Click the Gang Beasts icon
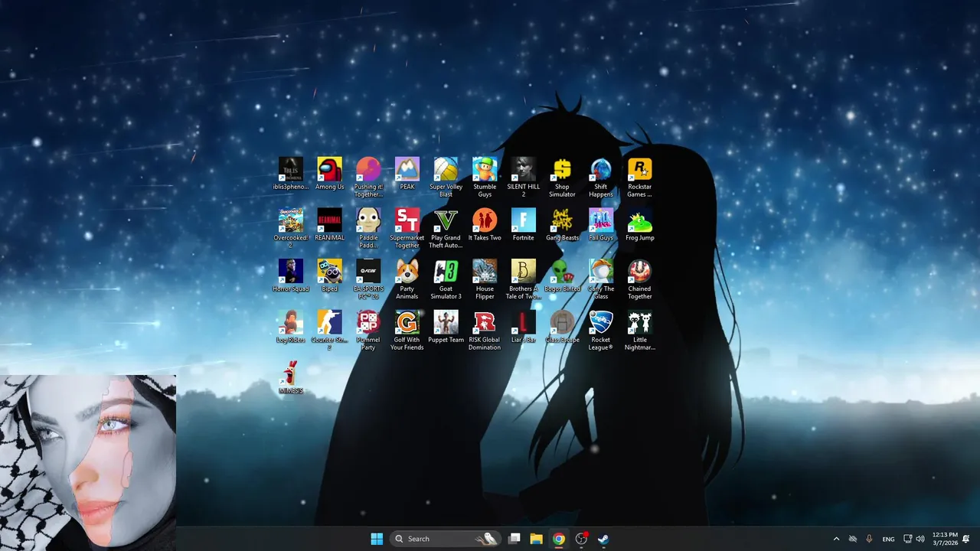Viewport: 980px width, 551px height. (x=562, y=225)
